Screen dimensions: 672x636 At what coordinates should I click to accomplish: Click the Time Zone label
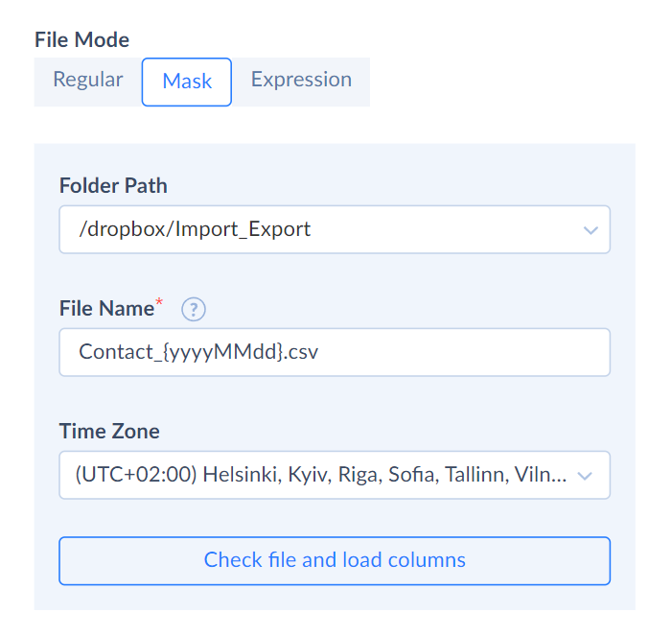click(x=109, y=431)
